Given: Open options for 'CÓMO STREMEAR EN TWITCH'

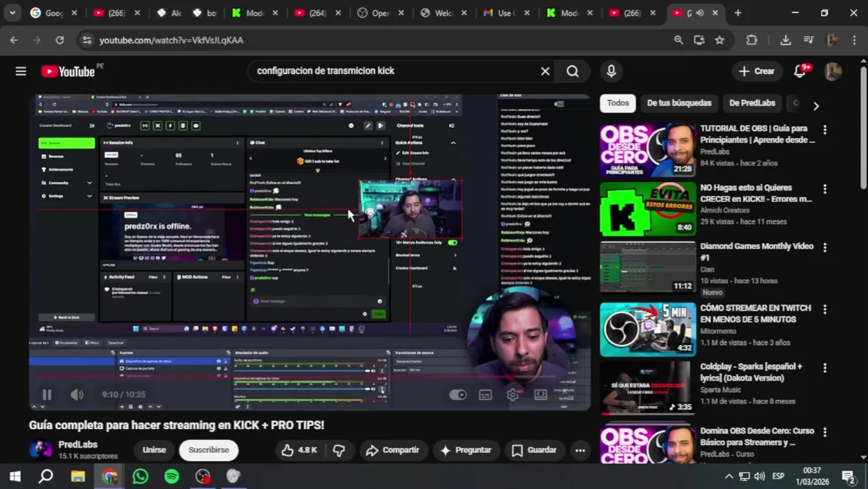Looking at the screenshot, I should [825, 309].
